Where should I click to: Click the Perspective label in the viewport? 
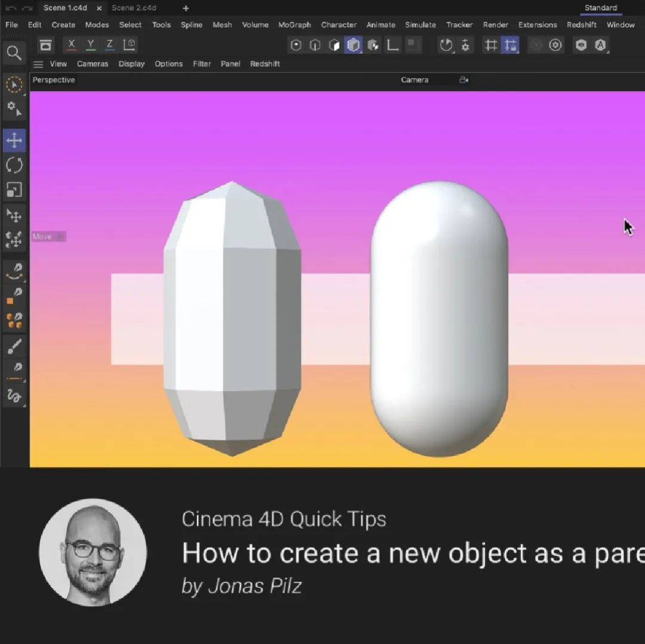tap(53, 79)
